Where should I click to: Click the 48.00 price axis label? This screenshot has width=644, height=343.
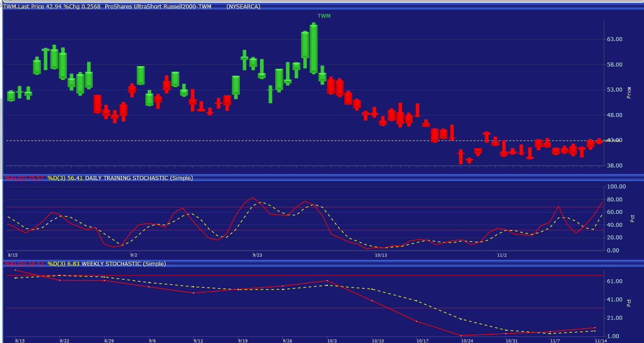pyautogui.click(x=615, y=115)
